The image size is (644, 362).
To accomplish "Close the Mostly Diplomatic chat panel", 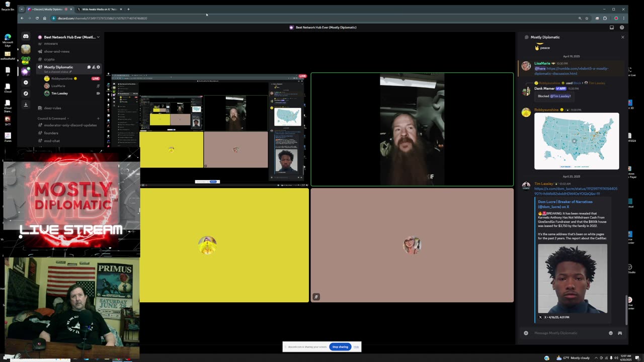I will tap(622, 37).
